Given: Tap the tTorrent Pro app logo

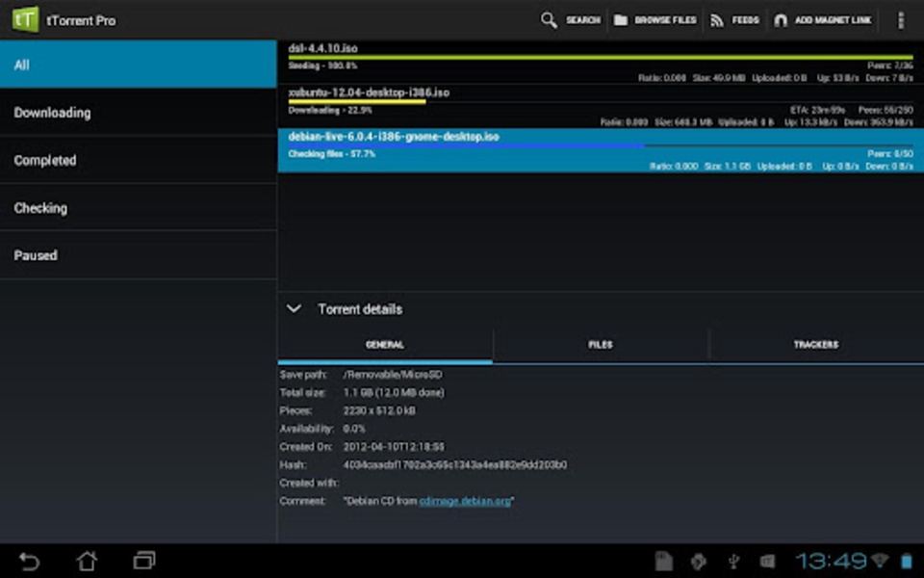Looking at the screenshot, I should click(26, 19).
